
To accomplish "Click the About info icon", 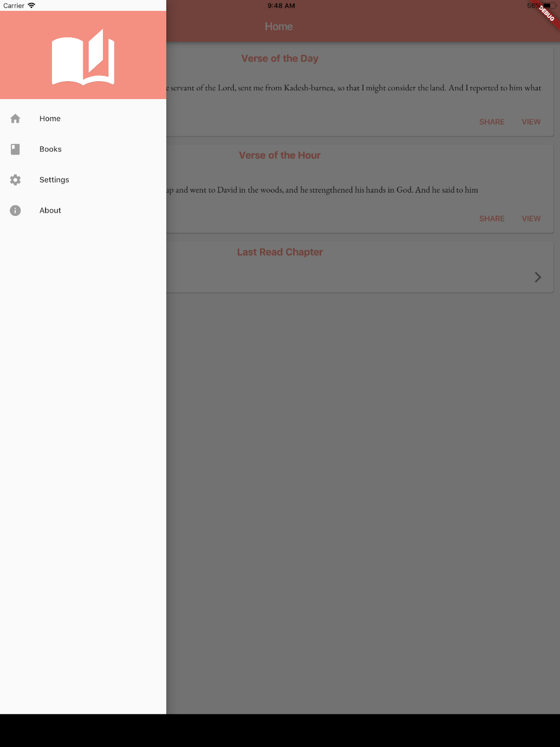I will coord(15,210).
